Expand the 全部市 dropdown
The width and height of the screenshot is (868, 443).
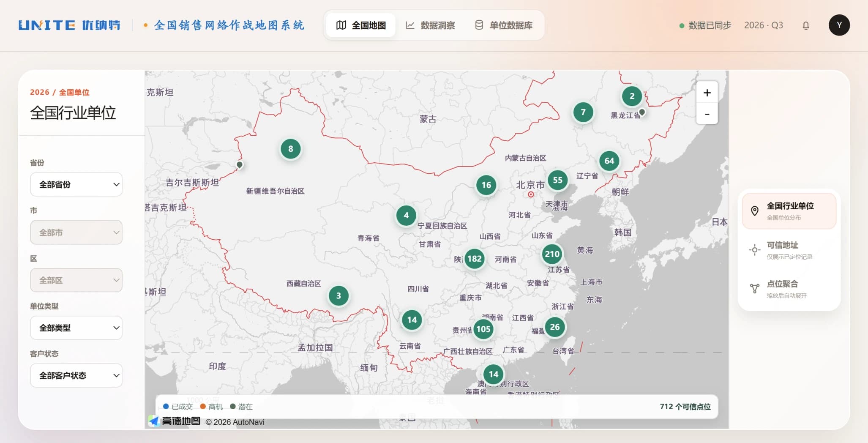pos(76,232)
